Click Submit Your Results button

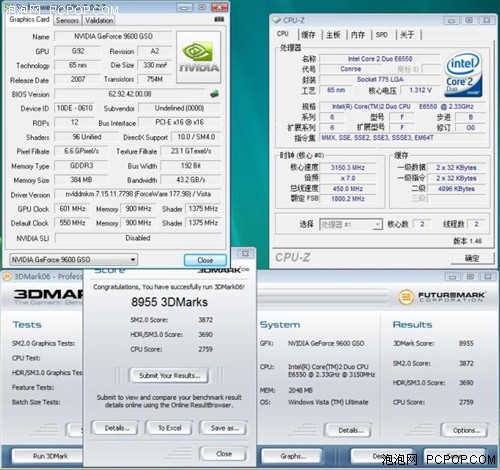click(x=170, y=376)
